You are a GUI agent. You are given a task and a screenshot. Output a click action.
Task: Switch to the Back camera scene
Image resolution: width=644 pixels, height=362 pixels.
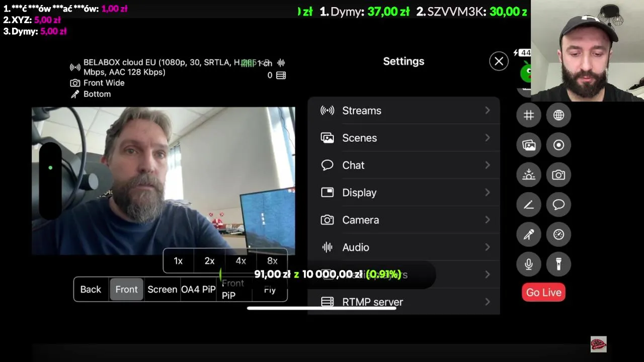coord(91,290)
